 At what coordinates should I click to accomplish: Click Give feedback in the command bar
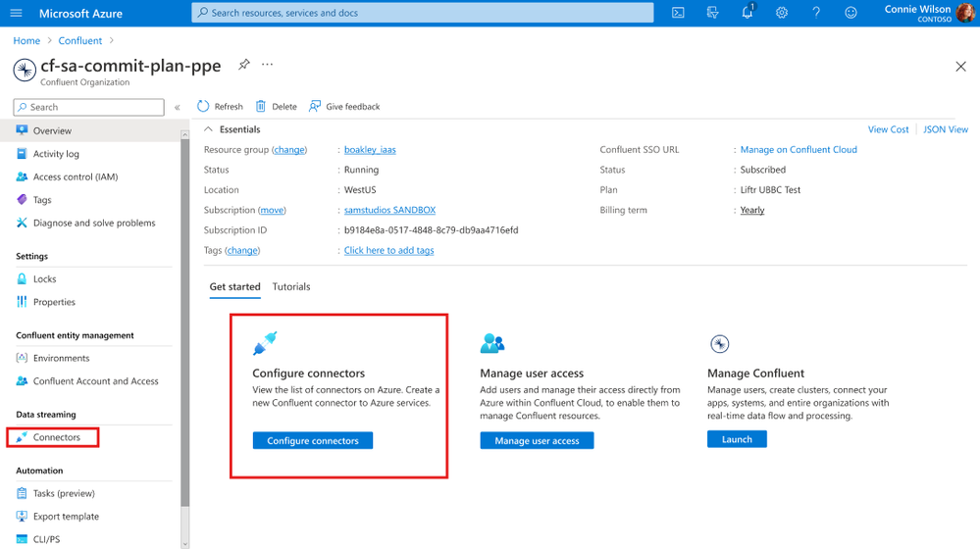pyautogui.click(x=344, y=107)
